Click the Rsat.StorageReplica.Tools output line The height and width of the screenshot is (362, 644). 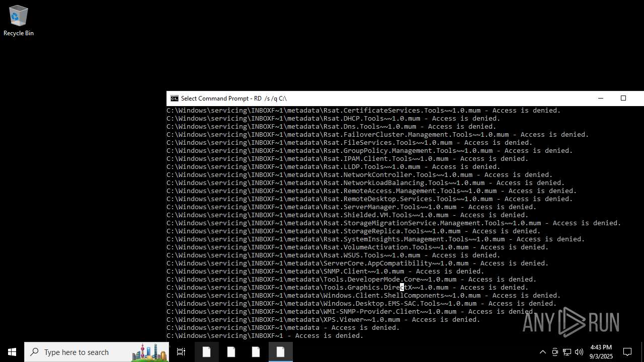tap(354, 231)
